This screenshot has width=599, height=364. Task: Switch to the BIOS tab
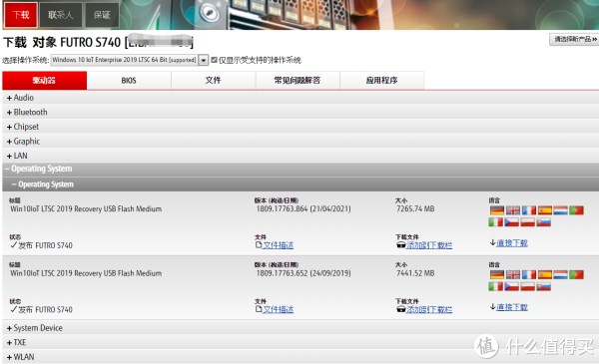point(129,81)
